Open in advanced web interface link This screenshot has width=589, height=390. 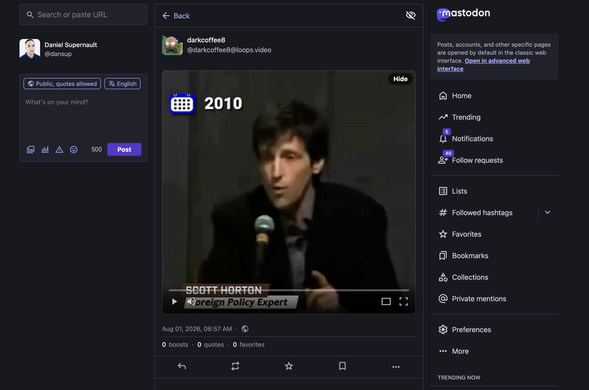tap(483, 65)
